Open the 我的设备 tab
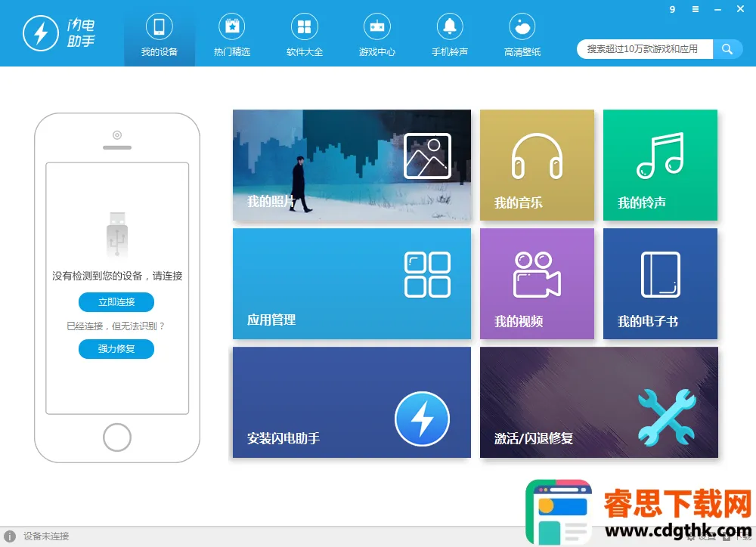 click(159, 35)
